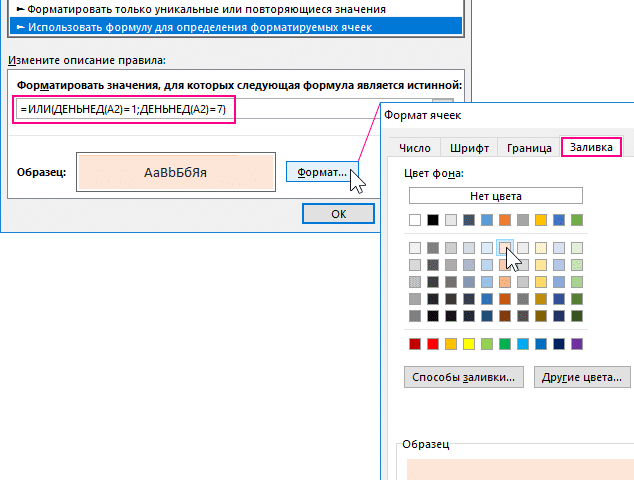Select rule 'Форматировать только уникальные или повторяющиеся'
The width and height of the screenshot is (634, 480).
click(190, 8)
